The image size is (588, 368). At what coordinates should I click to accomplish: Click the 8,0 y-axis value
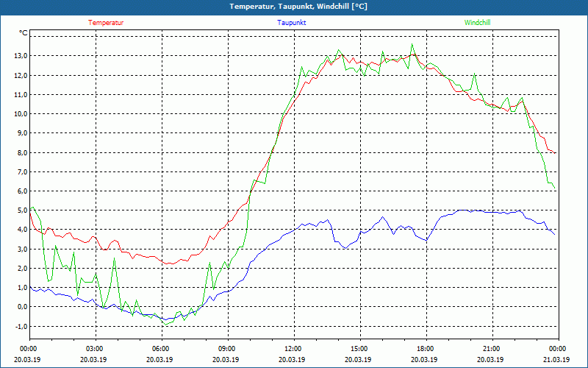(23, 153)
